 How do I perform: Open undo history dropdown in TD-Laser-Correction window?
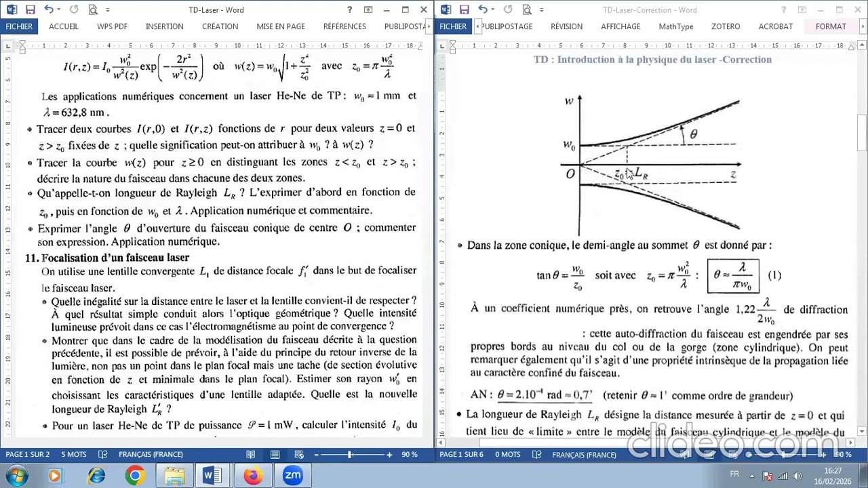tap(493, 10)
